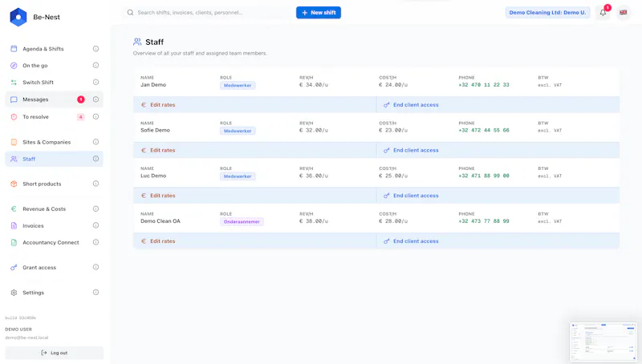Show info icon next to Switch Shift
Viewport: 642px width, 364px height.
click(x=95, y=83)
